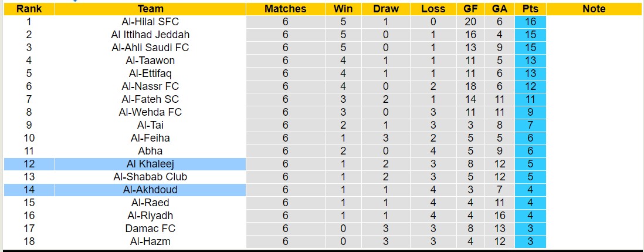
Task: Open the Al-Hilal SFC team link
Action: click(x=150, y=22)
